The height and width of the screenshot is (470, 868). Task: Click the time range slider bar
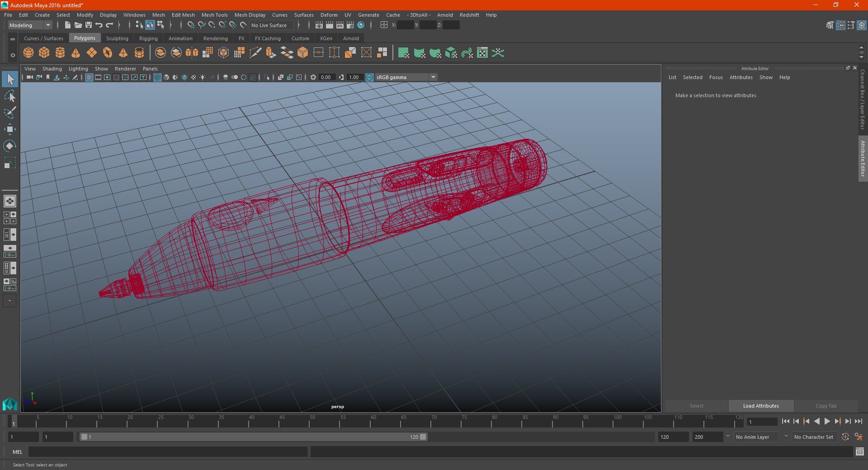coord(253,437)
